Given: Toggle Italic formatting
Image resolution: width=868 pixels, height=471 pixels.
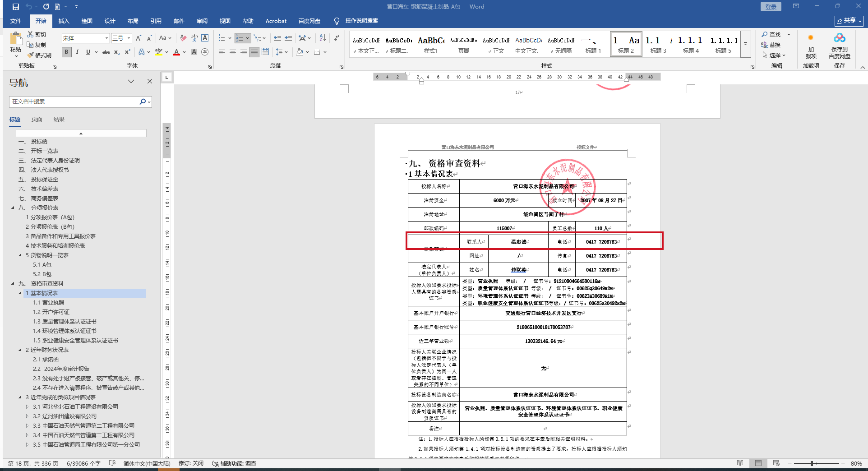Looking at the screenshot, I should [77, 52].
